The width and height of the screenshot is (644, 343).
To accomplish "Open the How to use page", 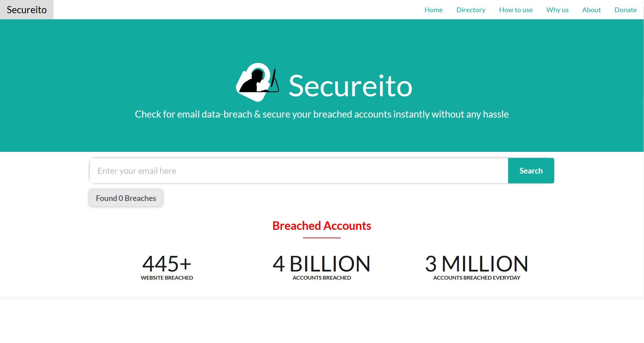I will coord(516,10).
